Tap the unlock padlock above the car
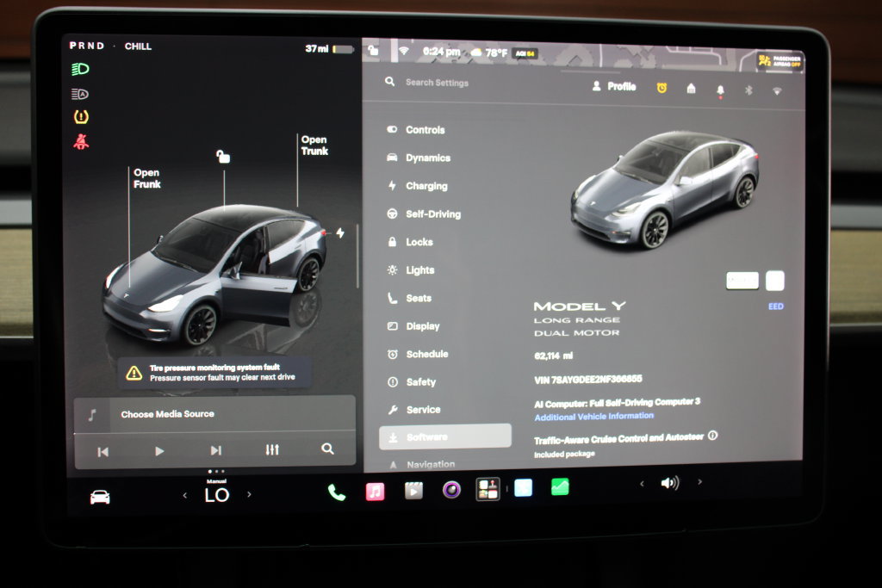 click(223, 157)
